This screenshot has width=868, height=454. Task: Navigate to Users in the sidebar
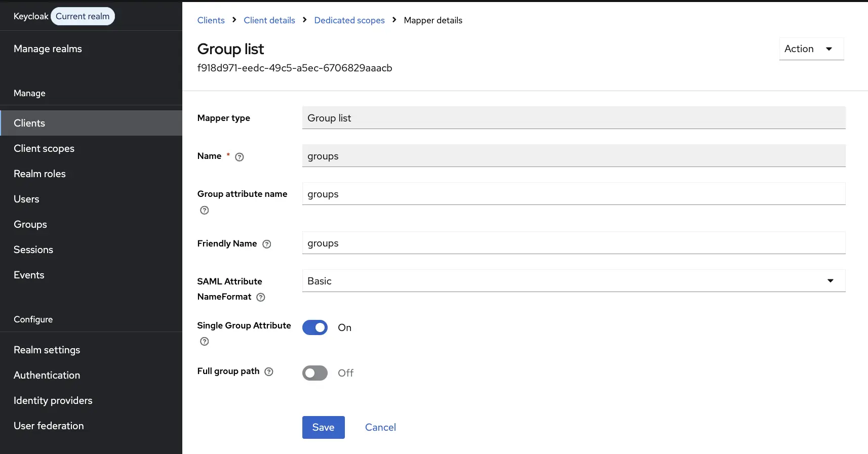(x=91, y=199)
